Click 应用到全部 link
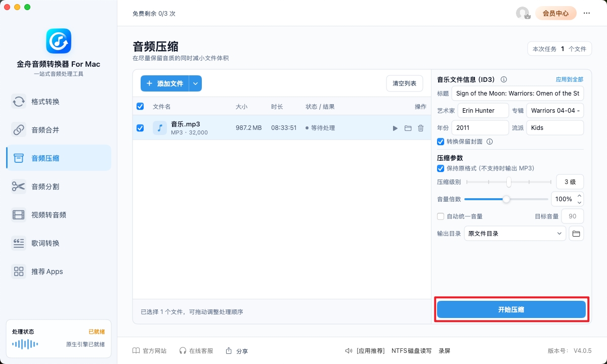This screenshot has height=364, width=607. (570, 79)
